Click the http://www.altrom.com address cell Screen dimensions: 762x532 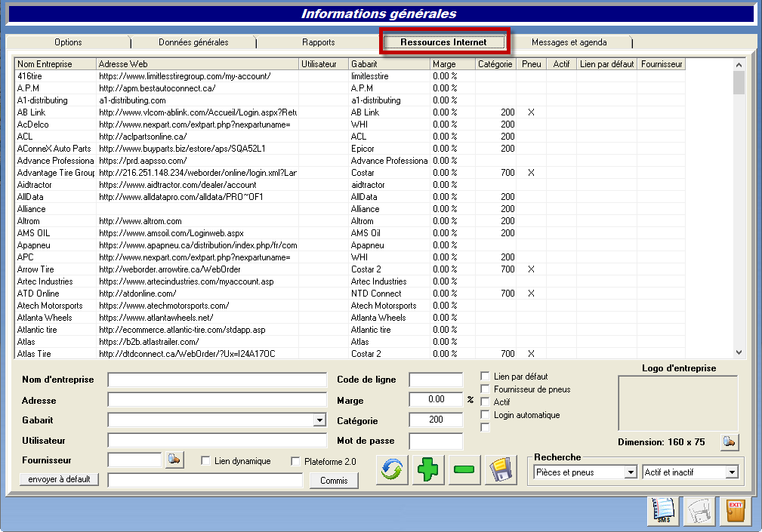pyautogui.click(x=197, y=221)
